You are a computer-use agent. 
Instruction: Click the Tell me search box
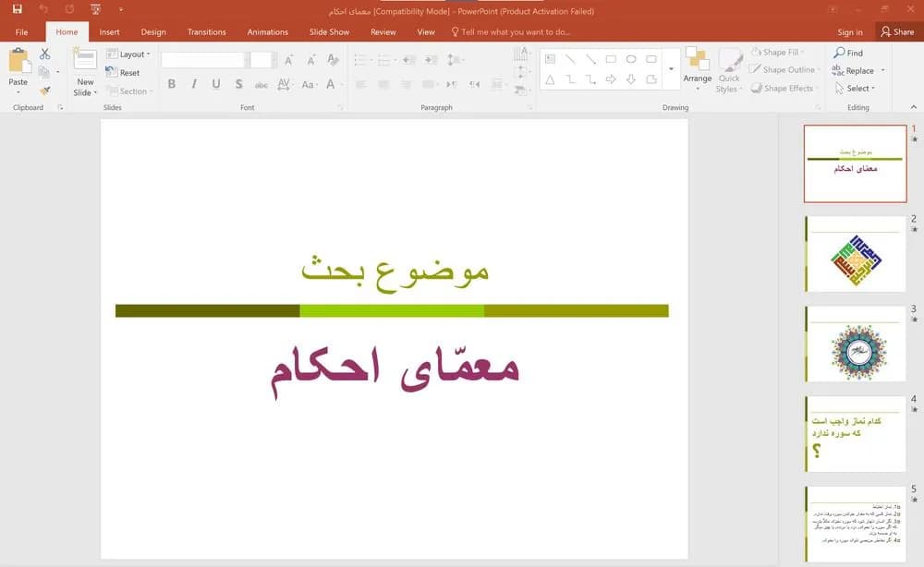[x=512, y=31]
